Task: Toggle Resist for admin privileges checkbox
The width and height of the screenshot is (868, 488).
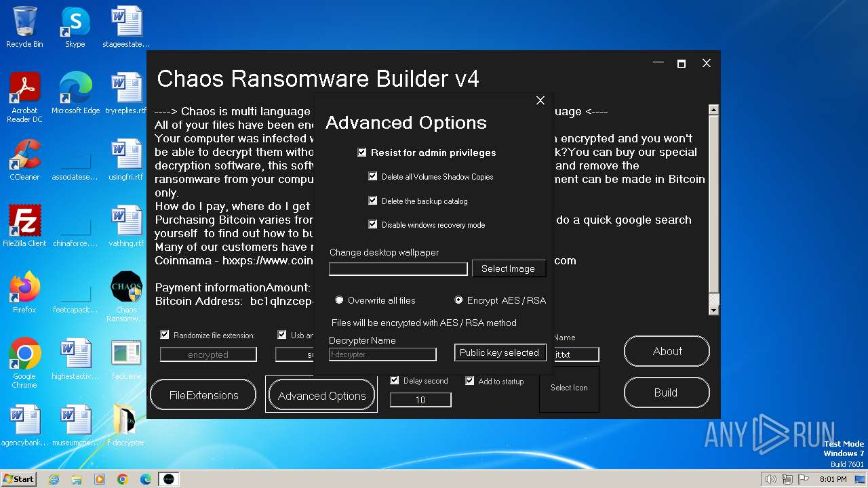Action: click(362, 152)
